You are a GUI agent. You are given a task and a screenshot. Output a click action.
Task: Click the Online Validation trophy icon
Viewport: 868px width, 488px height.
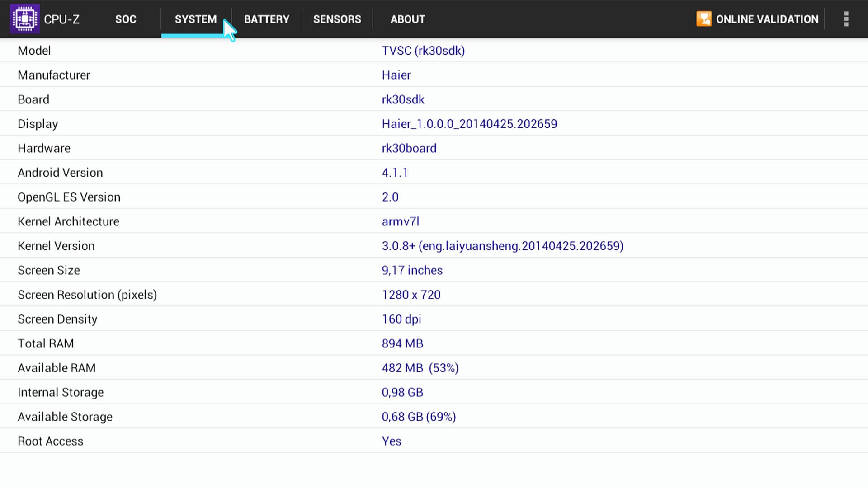coord(703,19)
